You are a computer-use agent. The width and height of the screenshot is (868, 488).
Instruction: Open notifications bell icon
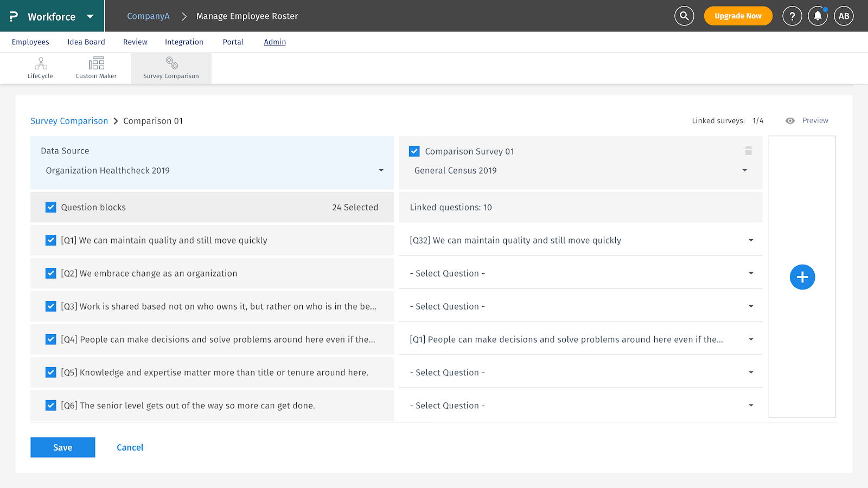818,16
